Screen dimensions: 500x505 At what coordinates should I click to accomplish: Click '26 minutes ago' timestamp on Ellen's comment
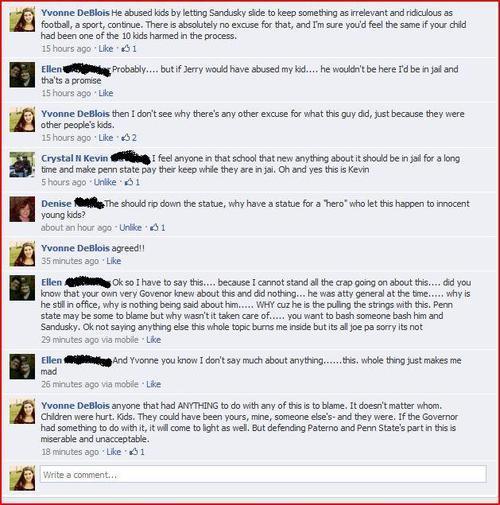point(70,384)
